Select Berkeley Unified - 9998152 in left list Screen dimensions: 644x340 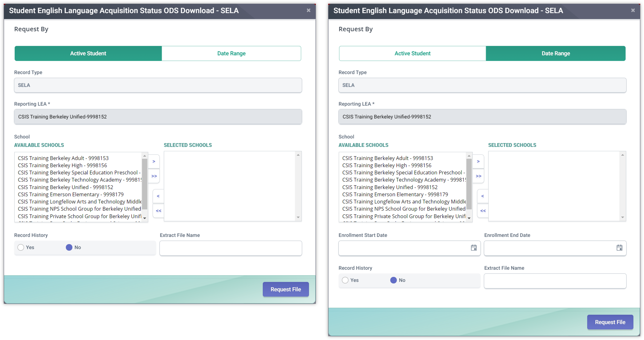point(66,187)
